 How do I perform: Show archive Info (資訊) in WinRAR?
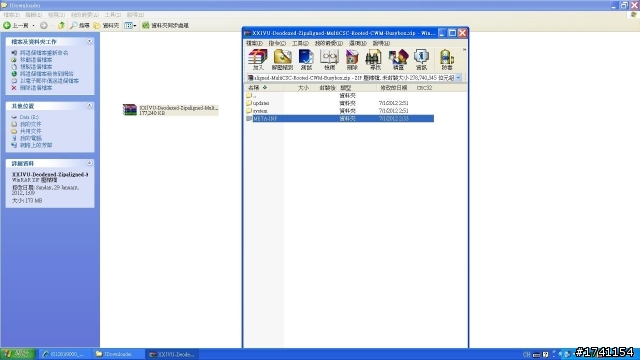[421, 60]
